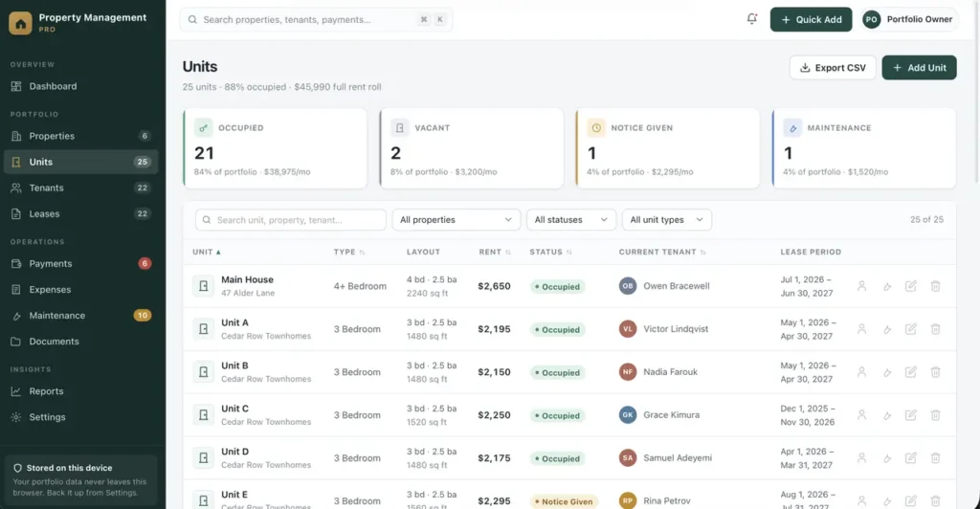Focus the global search properties field
Screen dimensions: 980x509
pyautogui.click(x=316, y=19)
